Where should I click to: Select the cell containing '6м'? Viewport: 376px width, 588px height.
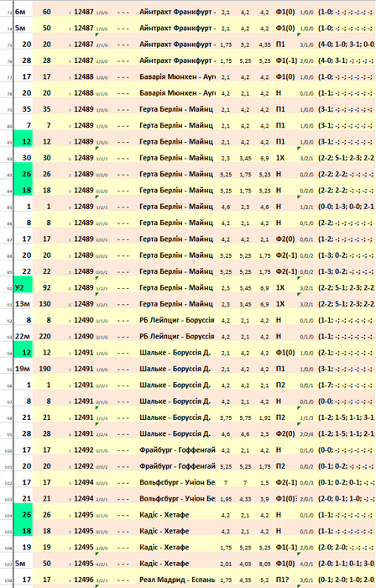click(23, 12)
